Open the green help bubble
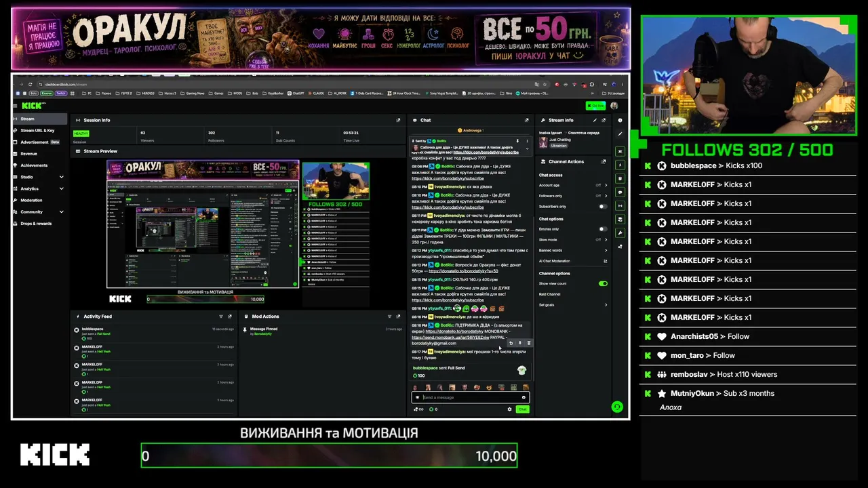This screenshot has width=868, height=488. tap(616, 407)
